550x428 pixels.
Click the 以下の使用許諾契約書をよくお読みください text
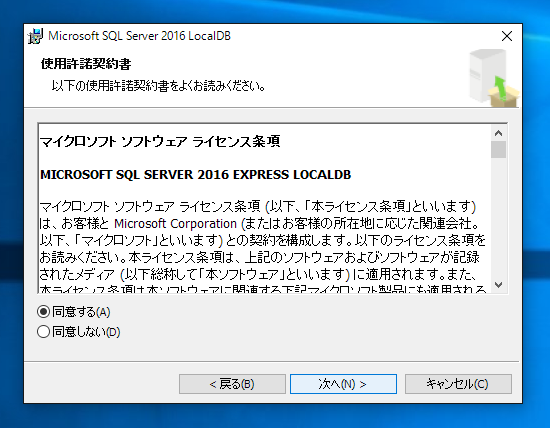click(158, 86)
